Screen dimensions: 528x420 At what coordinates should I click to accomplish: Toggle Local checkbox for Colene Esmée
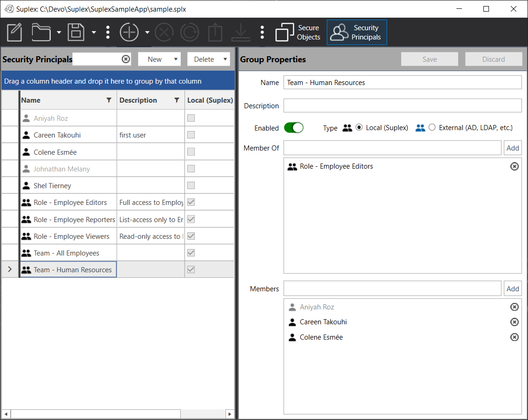pos(191,152)
